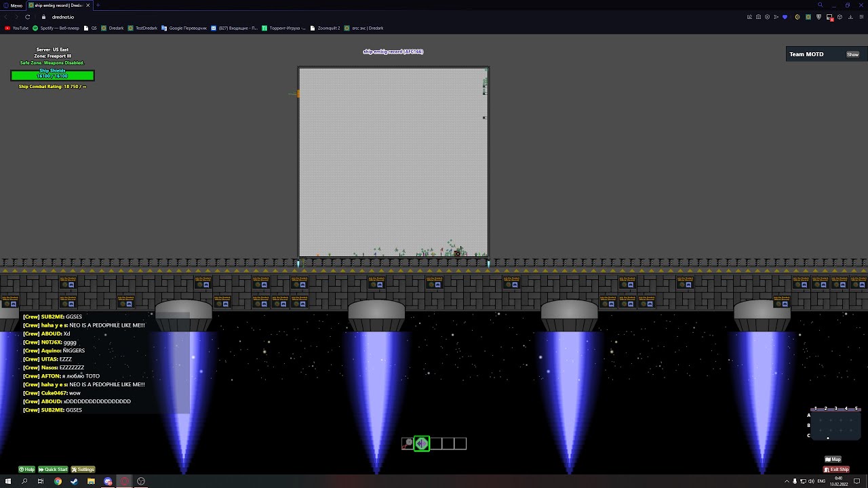
Task: Open File Explorer from the taskbar
Action: pos(91,481)
